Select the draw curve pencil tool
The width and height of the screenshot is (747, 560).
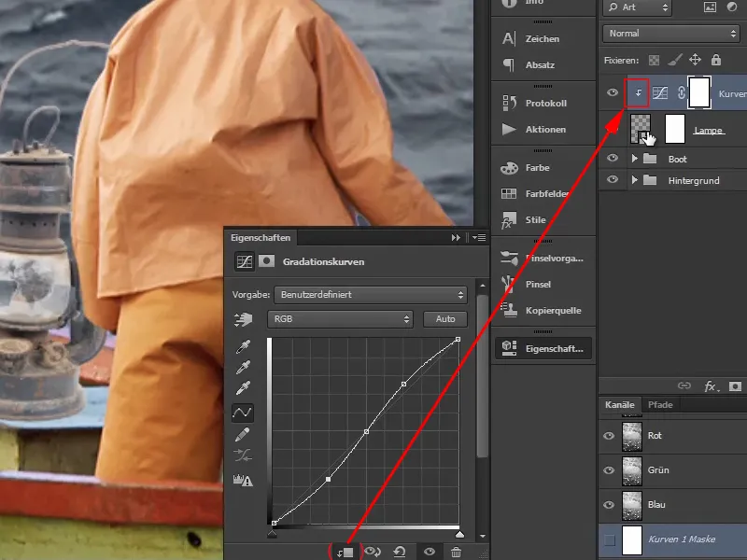(243, 434)
